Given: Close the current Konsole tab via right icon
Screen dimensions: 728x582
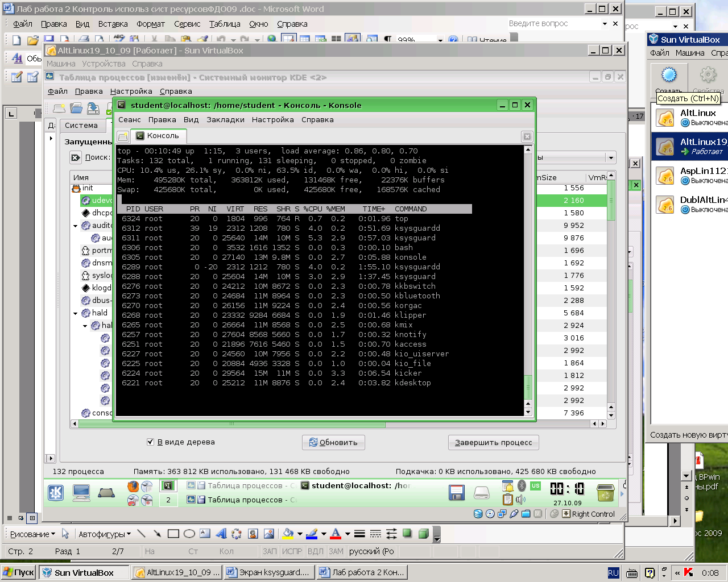Looking at the screenshot, I should point(527,136).
